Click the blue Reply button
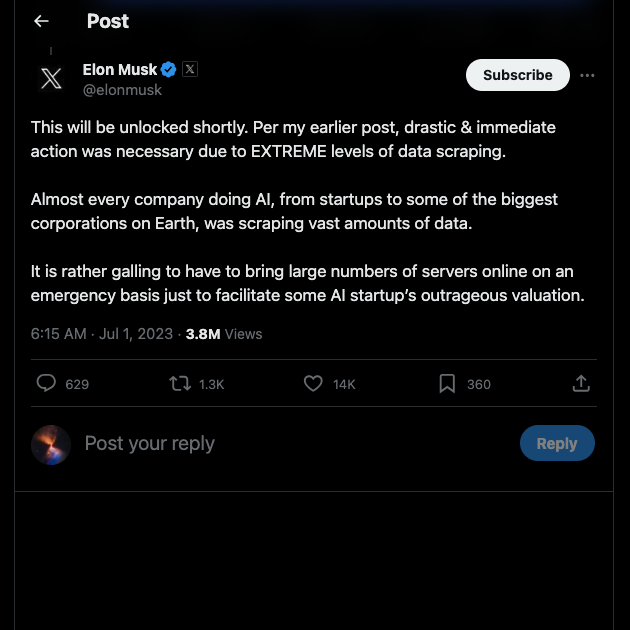Viewport: 630px width, 630px height. click(x=557, y=443)
